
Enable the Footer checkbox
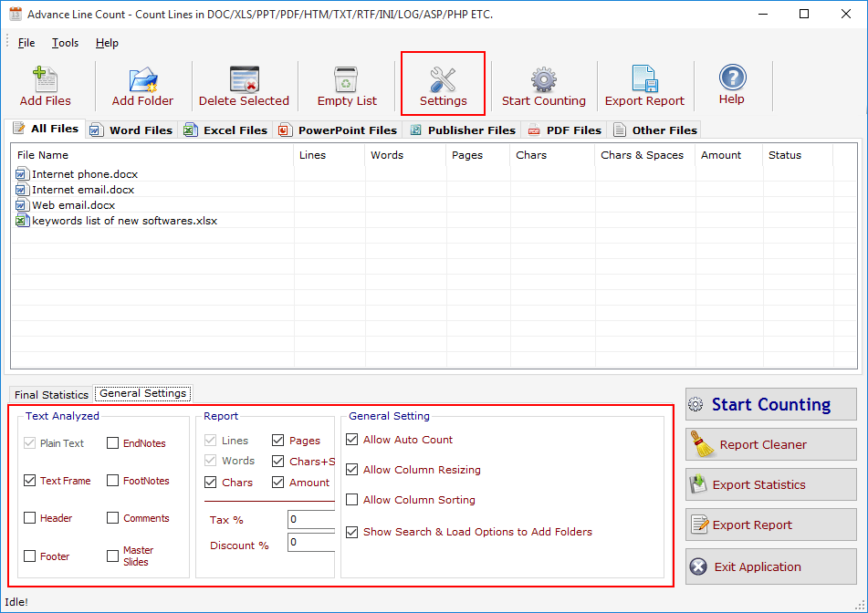point(30,556)
